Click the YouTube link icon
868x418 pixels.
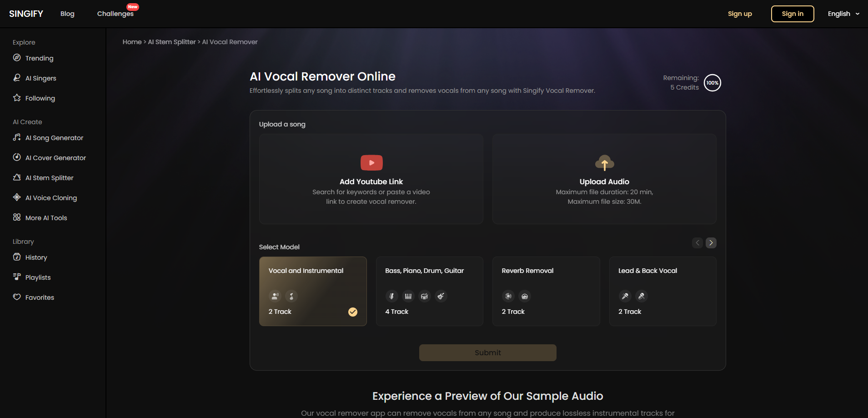coord(371,162)
